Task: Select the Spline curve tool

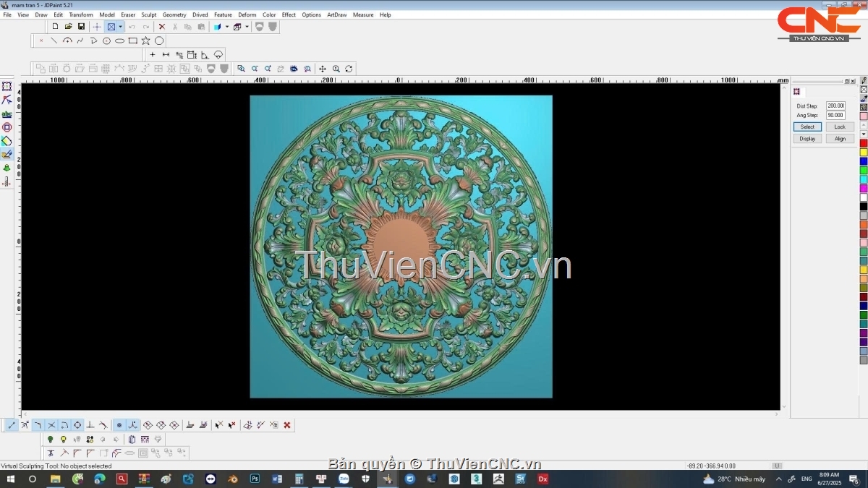Action: 80,40
